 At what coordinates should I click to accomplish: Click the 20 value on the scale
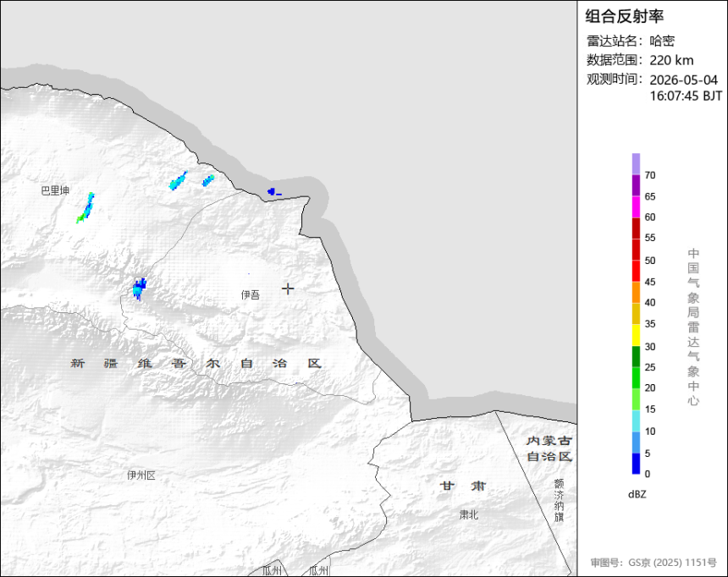click(650, 388)
